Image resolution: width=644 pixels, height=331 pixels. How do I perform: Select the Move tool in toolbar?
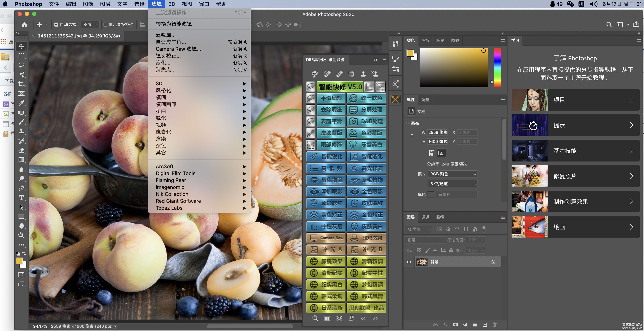[x=21, y=46]
